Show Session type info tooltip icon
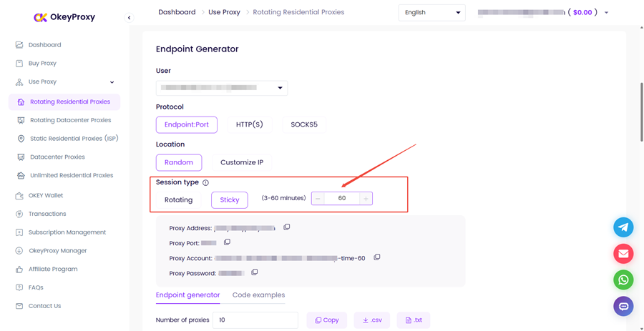 206,182
